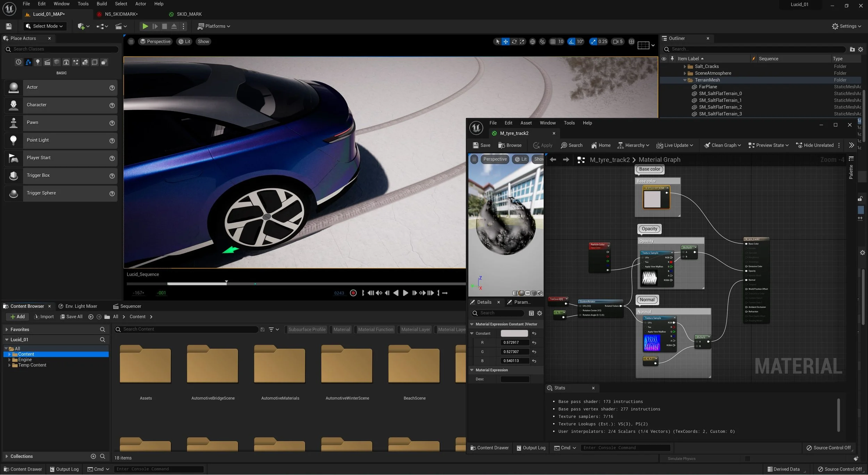Toggle grid snapping in the viewport
This screenshot has height=475, width=868.
point(553,42)
